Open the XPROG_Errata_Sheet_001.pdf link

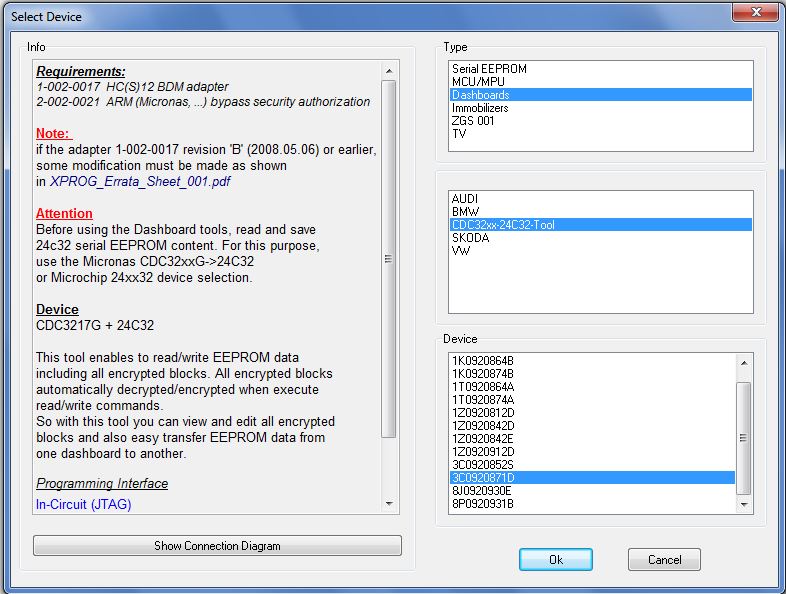[x=140, y=181]
